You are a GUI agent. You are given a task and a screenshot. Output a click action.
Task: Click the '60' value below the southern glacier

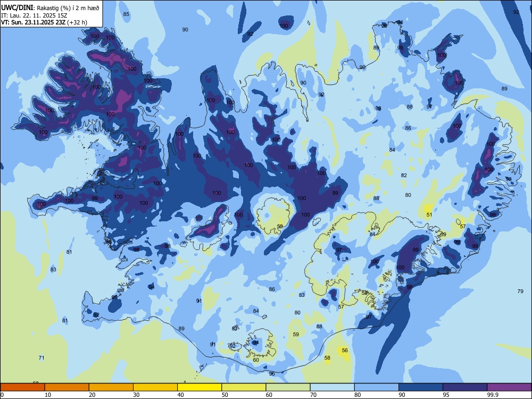[x=256, y=360]
